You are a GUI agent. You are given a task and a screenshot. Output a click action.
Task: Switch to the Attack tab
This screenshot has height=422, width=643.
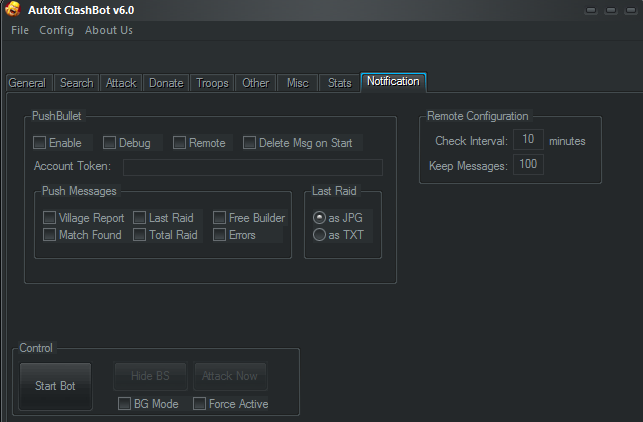tap(121, 83)
